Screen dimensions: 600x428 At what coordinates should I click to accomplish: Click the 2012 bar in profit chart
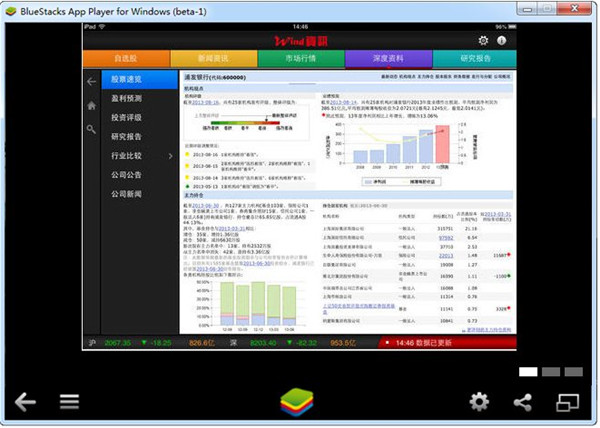point(426,146)
